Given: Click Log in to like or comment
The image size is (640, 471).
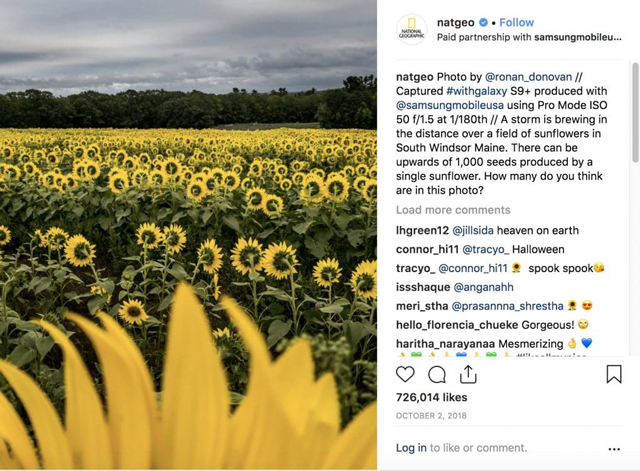Looking at the screenshot, I should [x=411, y=448].
